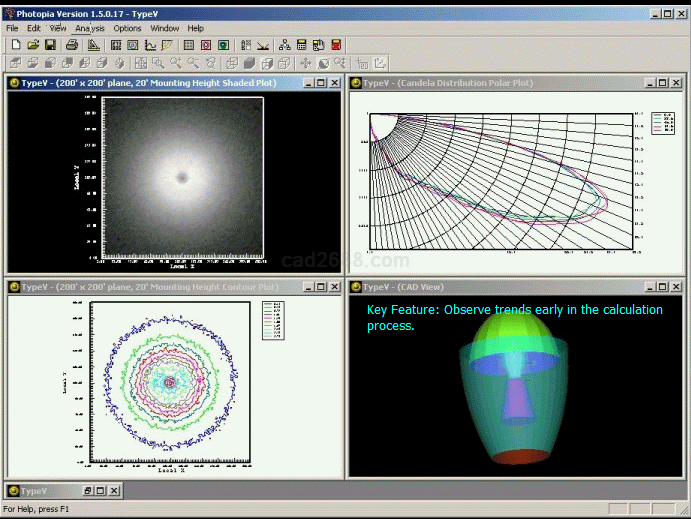Click the green dome in CAD View
This screenshot has width=691, height=519.
tap(510, 335)
